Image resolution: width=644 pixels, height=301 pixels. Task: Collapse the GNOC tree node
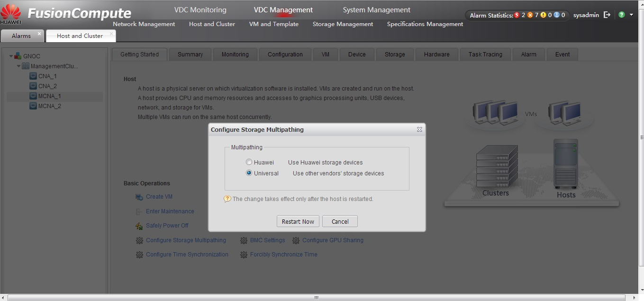[11, 56]
